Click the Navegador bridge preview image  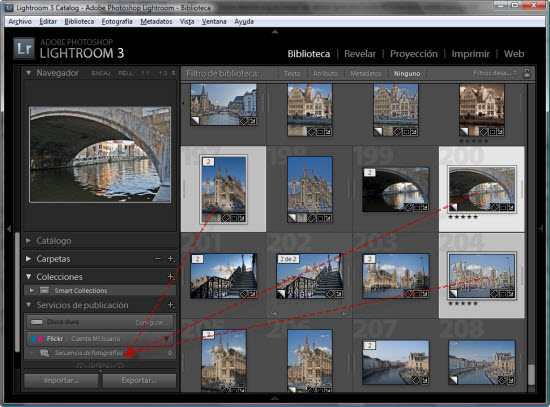(x=100, y=155)
